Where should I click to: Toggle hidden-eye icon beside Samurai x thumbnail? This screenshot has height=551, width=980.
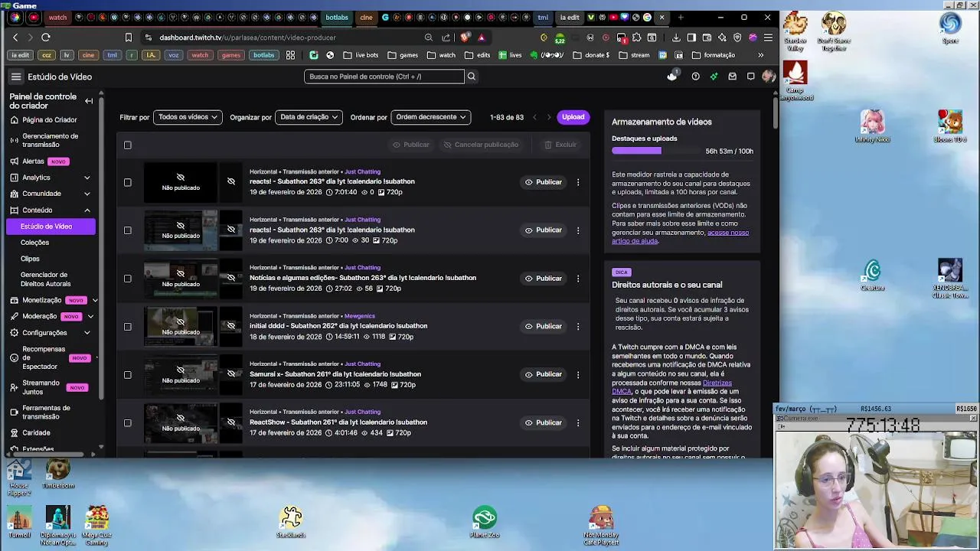231,374
